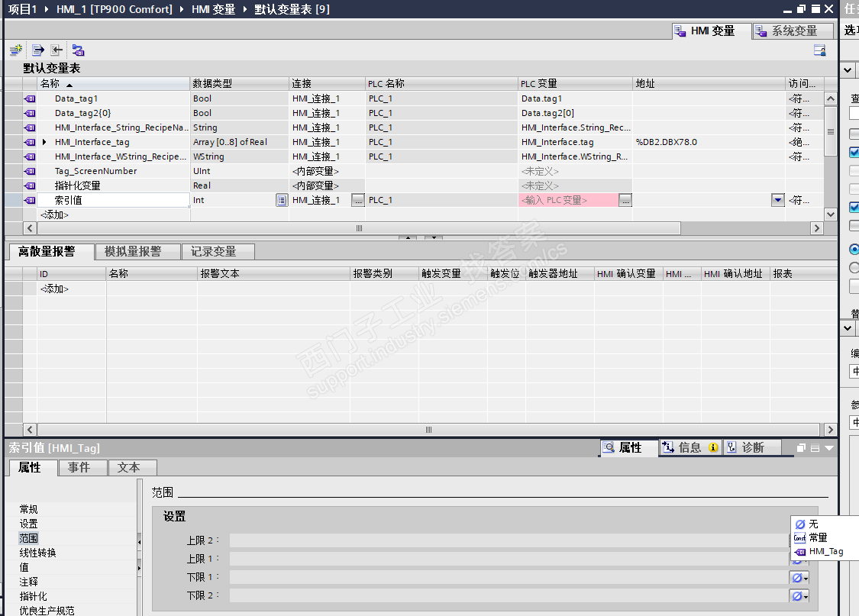Click the 数据类型 column header

click(239, 84)
